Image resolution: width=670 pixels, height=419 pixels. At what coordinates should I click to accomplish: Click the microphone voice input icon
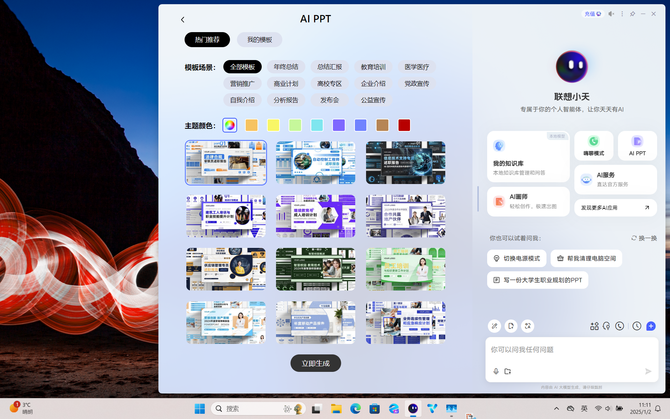tap(496, 371)
